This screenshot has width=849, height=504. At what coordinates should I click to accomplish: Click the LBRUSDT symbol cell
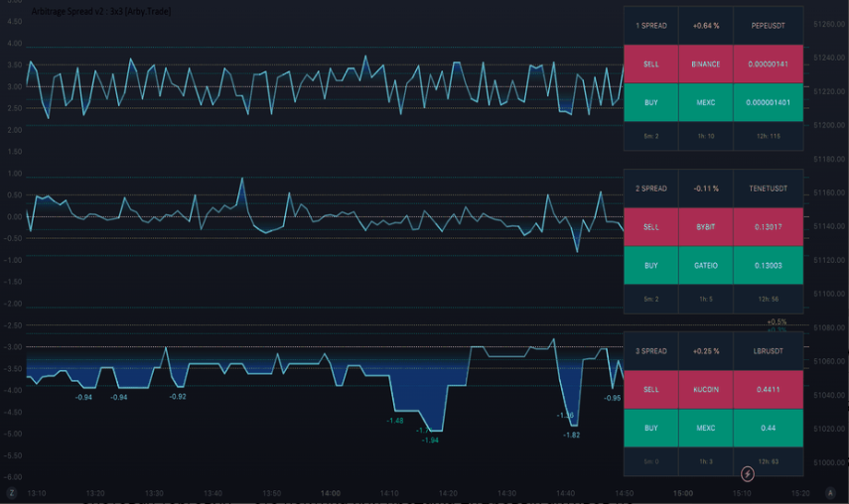pyautogui.click(x=769, y=351)
